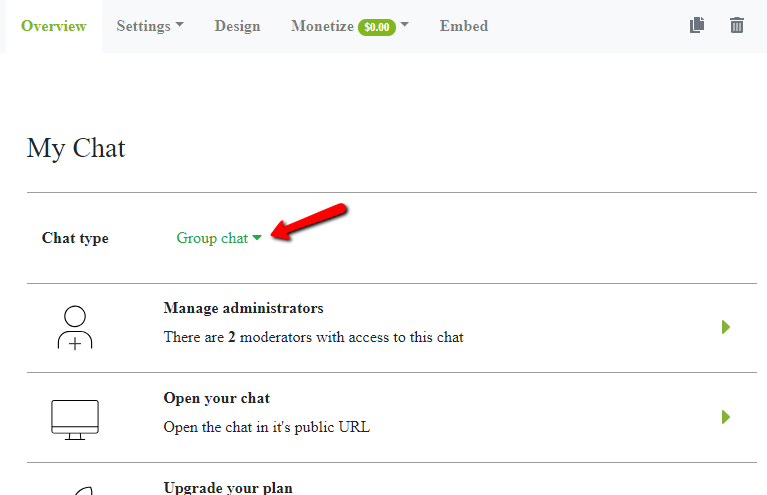Click the green $0.00 earnings badge
This screenshot has width=767, height=495.
(x=377, y=27)
